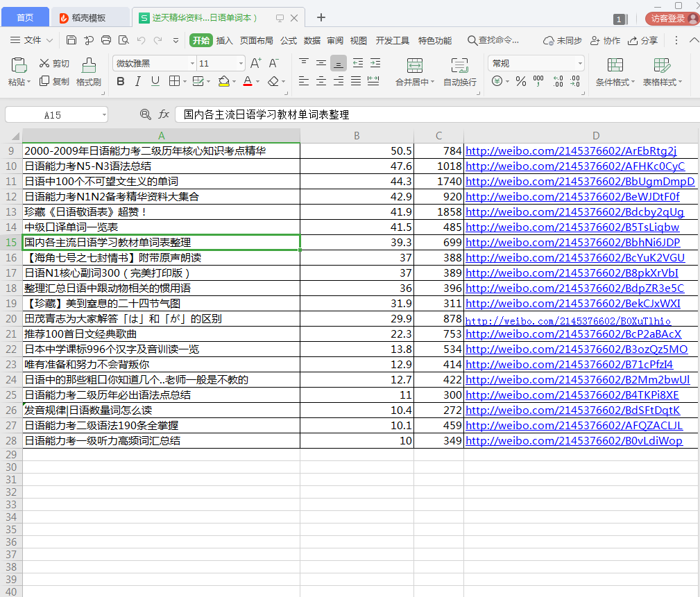Open the font name dropdown
The image size is (700, 597).
tap(193, 63)
